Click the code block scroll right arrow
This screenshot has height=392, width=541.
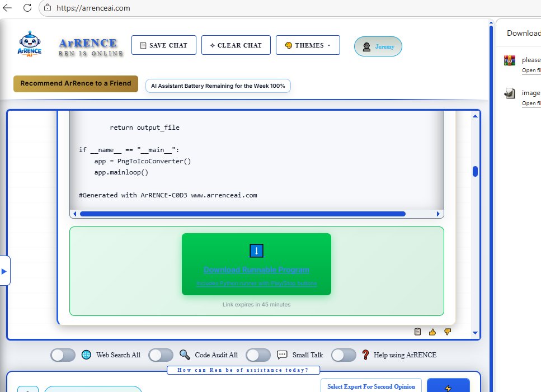coord(438,214)
